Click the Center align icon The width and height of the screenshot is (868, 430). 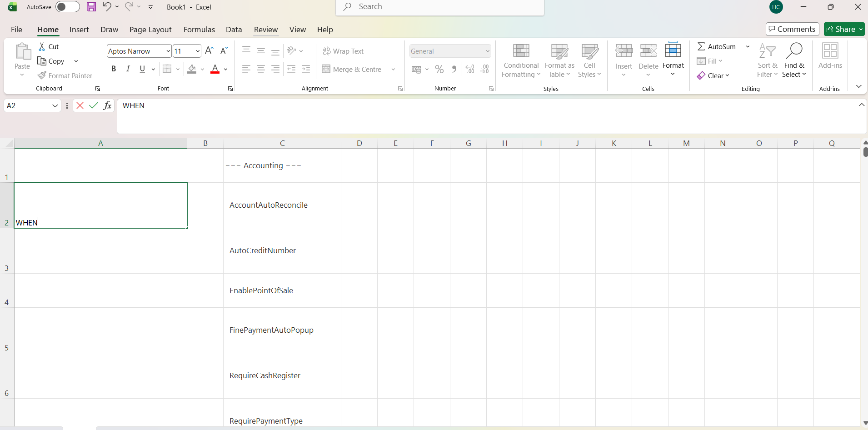click(x=261, y=69)
